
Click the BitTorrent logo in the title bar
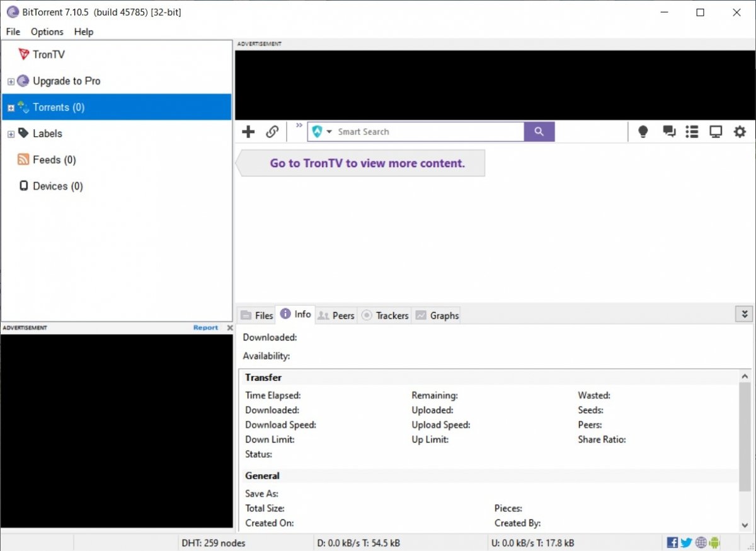(x=12, y=12)
